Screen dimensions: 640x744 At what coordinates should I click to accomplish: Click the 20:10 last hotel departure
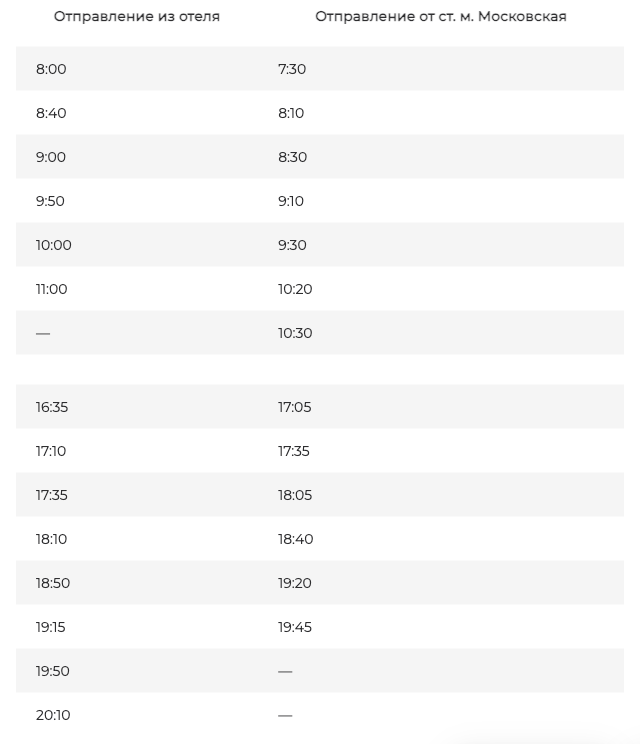point(53,715)
